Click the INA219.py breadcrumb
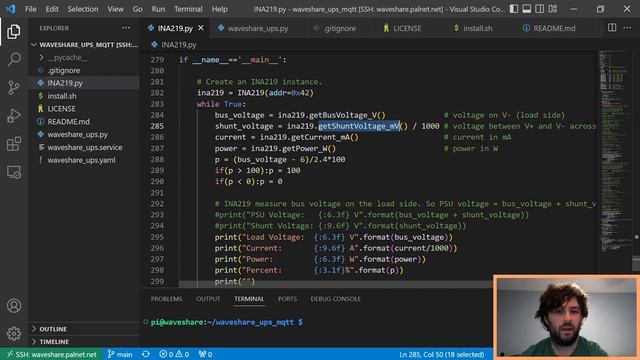This screenshot has width=640, height=360. coord(174,44)
